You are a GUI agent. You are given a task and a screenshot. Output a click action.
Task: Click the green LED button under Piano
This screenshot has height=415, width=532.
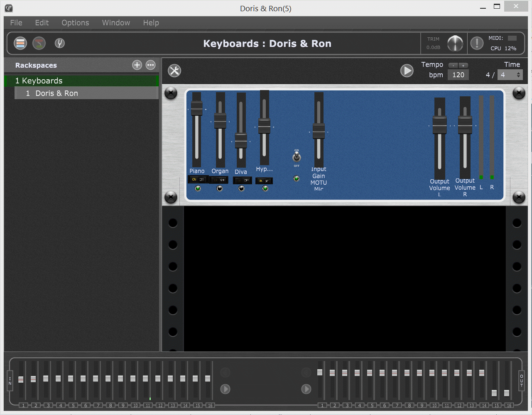point(198,188)
